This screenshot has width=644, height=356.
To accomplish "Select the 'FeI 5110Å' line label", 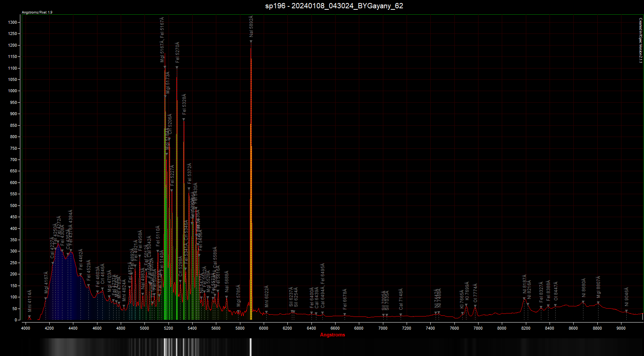I will pyautogui.click(x=158, y=236).
